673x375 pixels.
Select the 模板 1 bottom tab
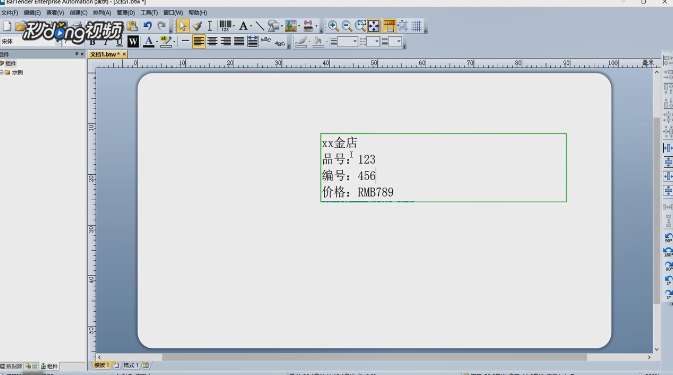point(102,366)
